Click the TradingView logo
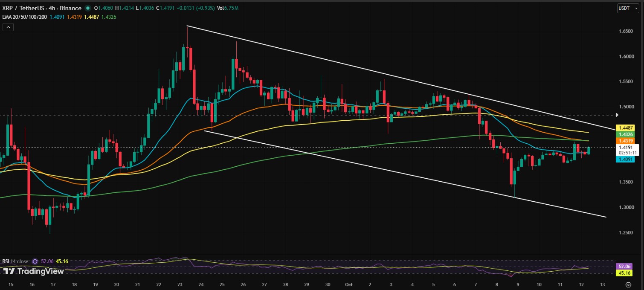Screen dimensions: 644x290 tap(34, 271)
